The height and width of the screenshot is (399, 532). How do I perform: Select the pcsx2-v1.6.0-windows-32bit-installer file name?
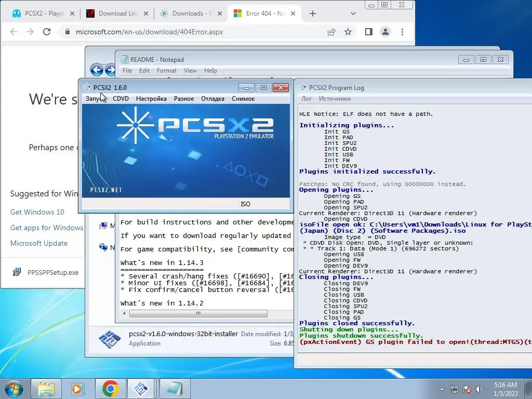pyautogui.click(x=183, y=334)
